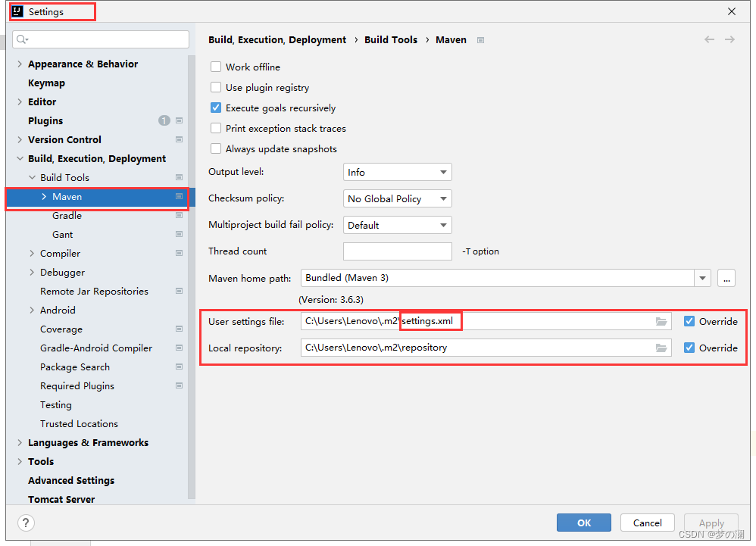Open Multiproject build fail policy dropdown

pos(397,225)
